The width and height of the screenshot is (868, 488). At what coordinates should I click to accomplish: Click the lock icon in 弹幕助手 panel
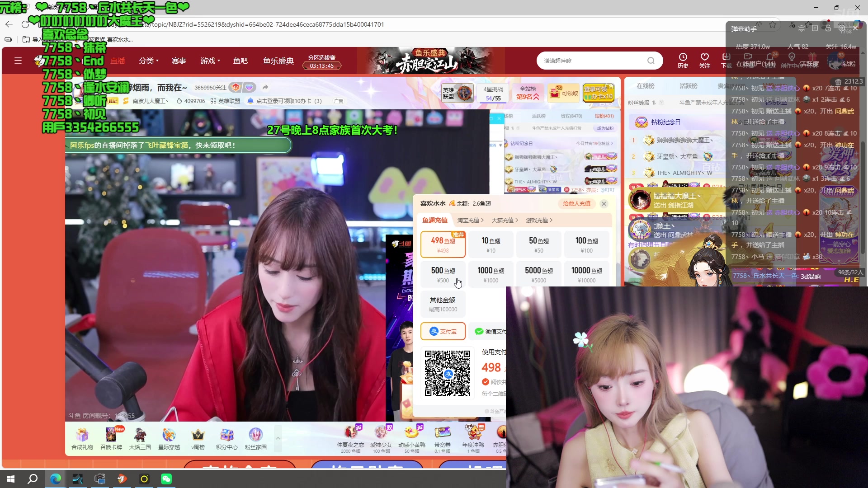tap(828, 28)
